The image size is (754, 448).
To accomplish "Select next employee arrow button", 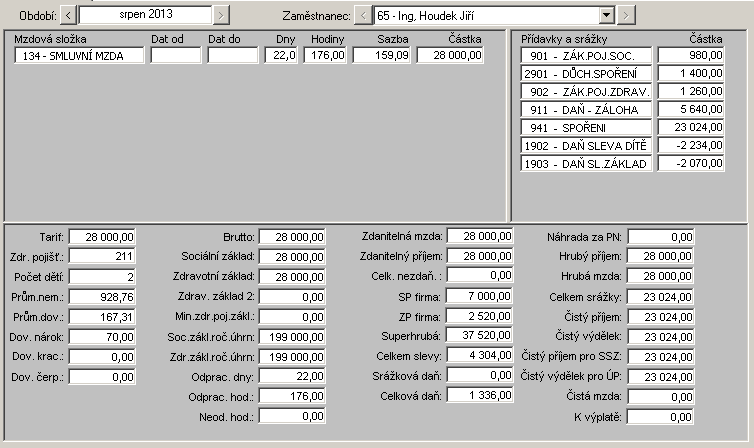I will pyautogui.click(x=626, y=15).
